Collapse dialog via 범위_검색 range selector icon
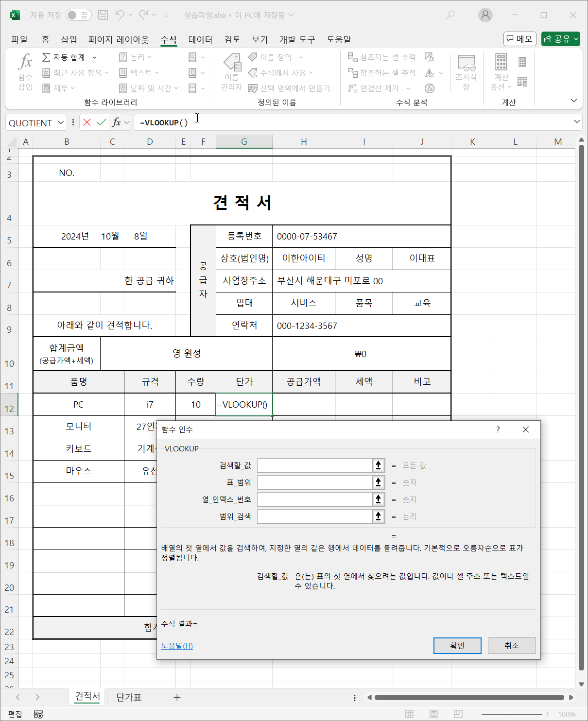The image size is (588, 721). pos(379,516)
